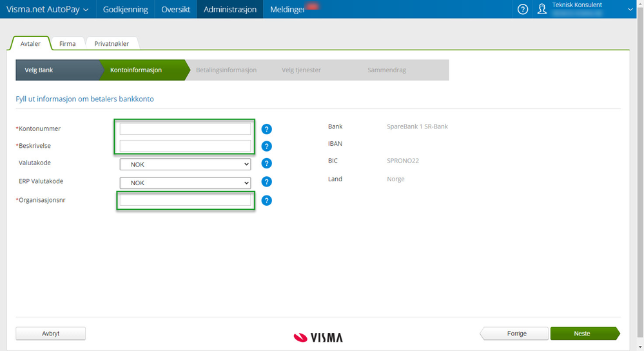Image resolution: width=644 pixels, height=351 pixels.
Task: Switch to the Avtaler tab
Action: [x=30, y=44]
